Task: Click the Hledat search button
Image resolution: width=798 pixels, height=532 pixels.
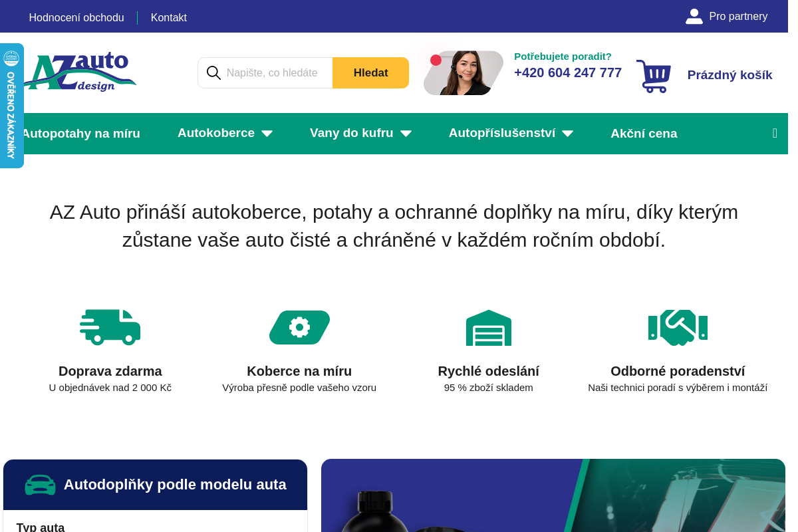Action: coord(371,73)
